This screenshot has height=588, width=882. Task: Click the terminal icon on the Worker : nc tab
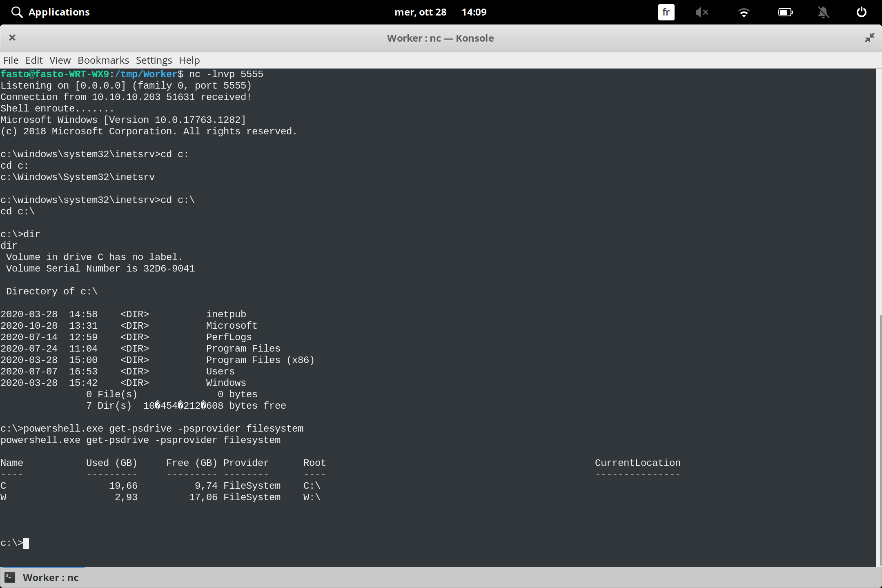click(x=10, y=577)
